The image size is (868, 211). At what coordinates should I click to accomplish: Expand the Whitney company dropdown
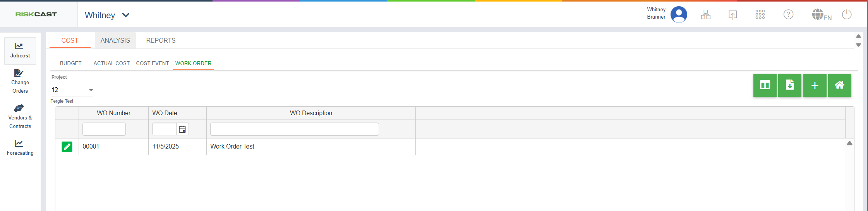[x=125, y=15]
